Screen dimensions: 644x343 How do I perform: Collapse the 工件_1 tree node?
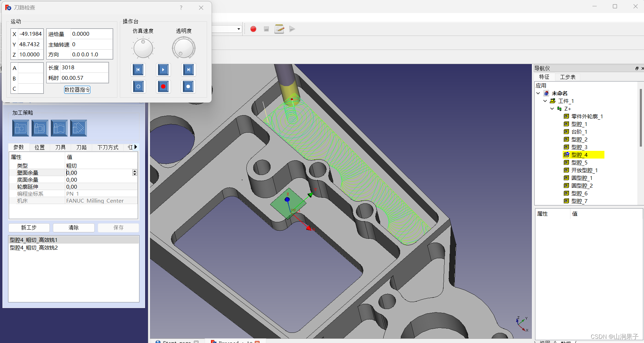click(545, 101)
